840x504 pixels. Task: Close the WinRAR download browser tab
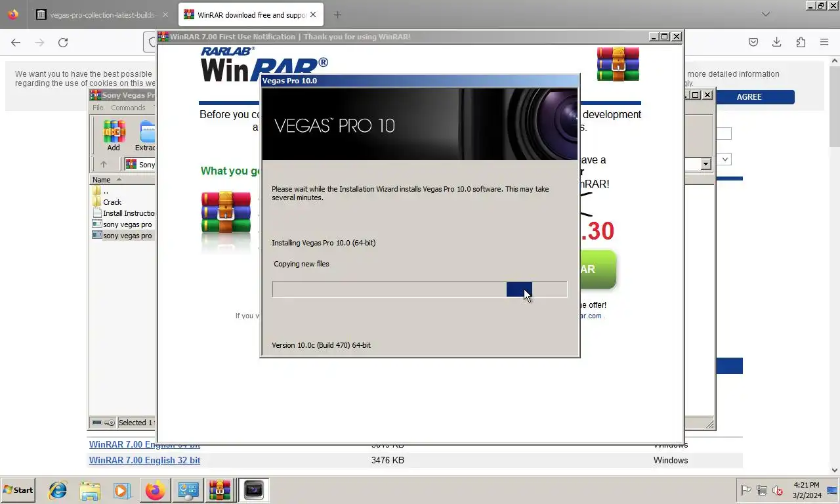(x=313, y=14)
